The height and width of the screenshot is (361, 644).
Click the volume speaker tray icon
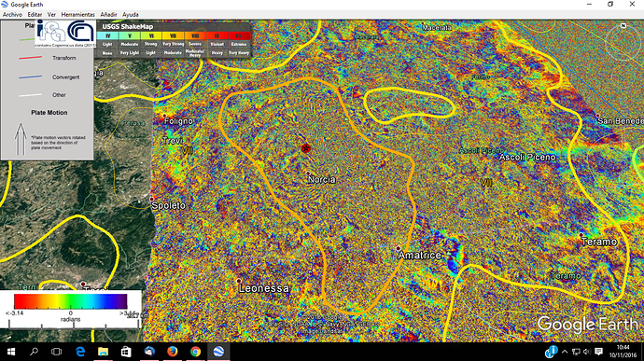click(x=587, y=352)
